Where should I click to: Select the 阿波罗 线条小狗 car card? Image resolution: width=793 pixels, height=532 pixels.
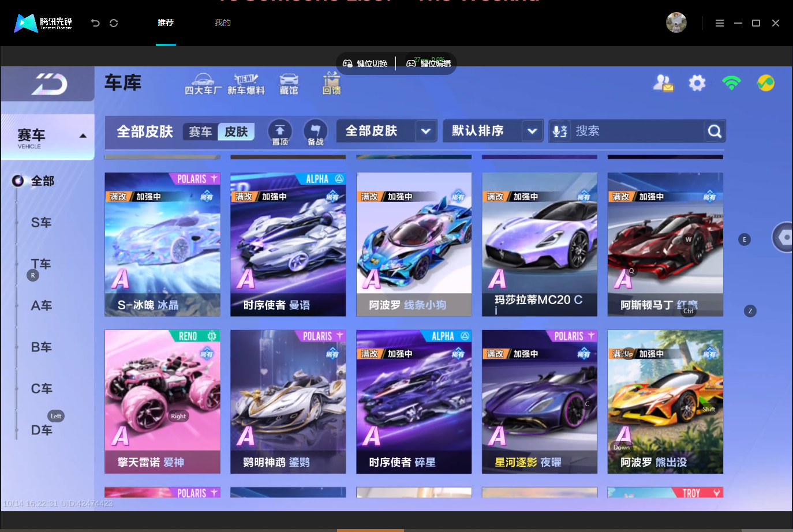click(414, 245)
